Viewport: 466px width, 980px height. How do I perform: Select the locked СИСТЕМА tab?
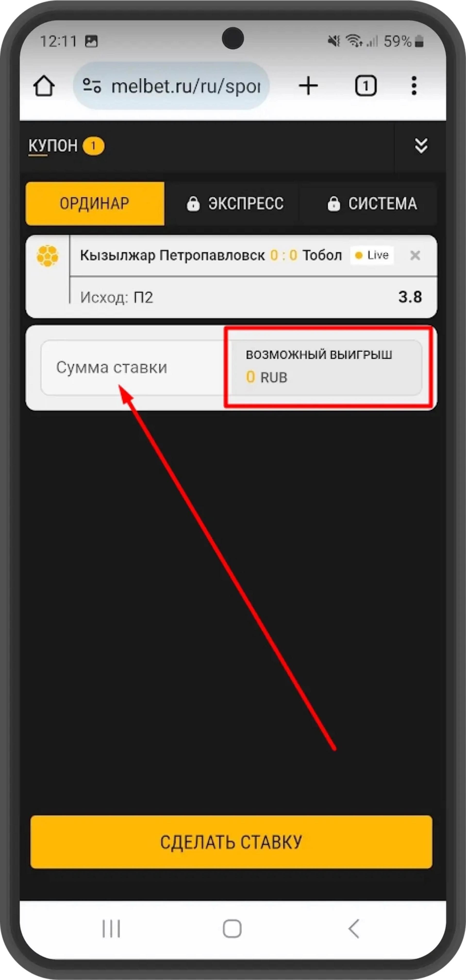coord(372,204)
